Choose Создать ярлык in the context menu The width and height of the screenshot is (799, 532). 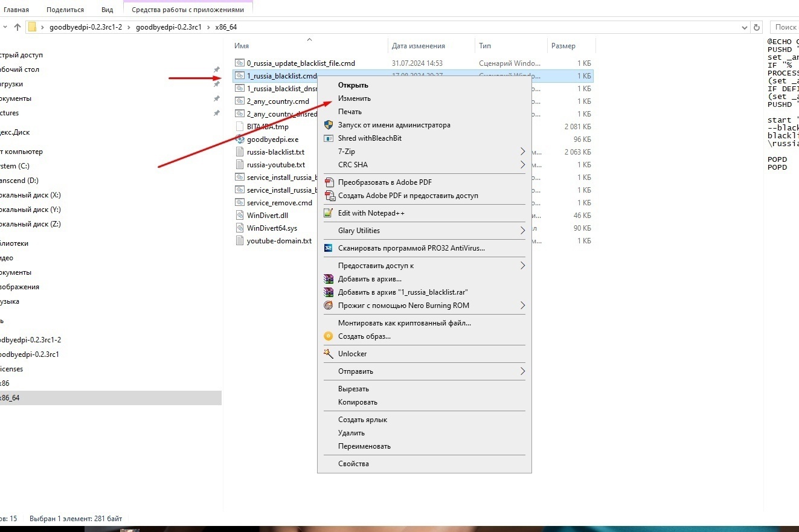point(363,420)
